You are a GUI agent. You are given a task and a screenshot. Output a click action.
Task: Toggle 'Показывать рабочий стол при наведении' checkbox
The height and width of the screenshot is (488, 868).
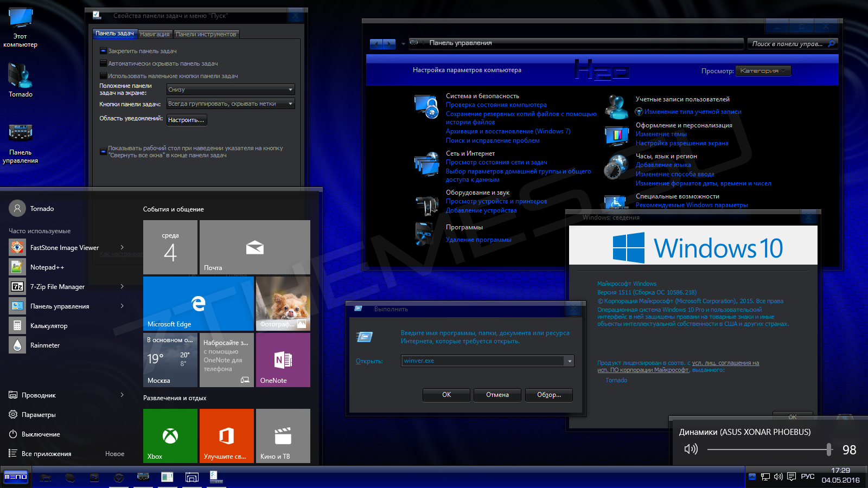pyautogui.click(x=103, y=151)
